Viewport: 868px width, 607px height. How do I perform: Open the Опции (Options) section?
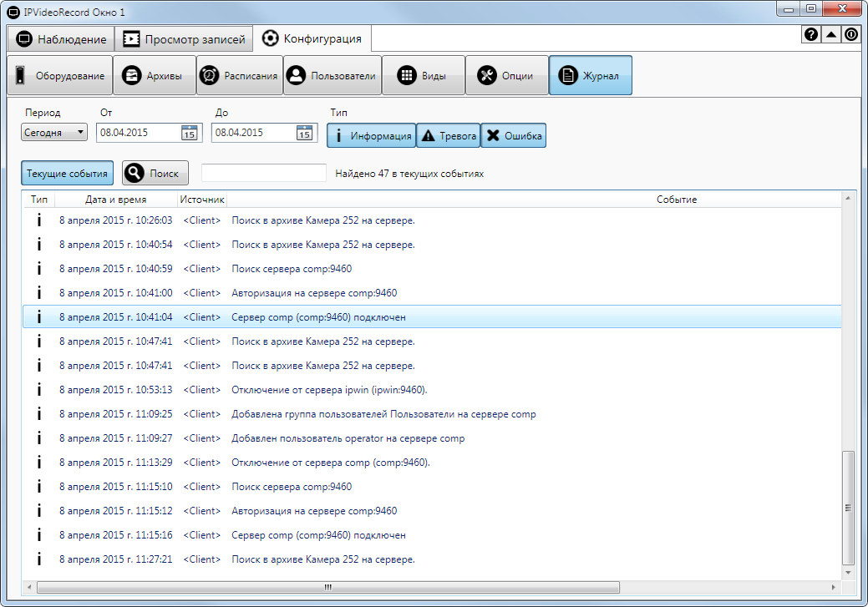pos(507,76)
